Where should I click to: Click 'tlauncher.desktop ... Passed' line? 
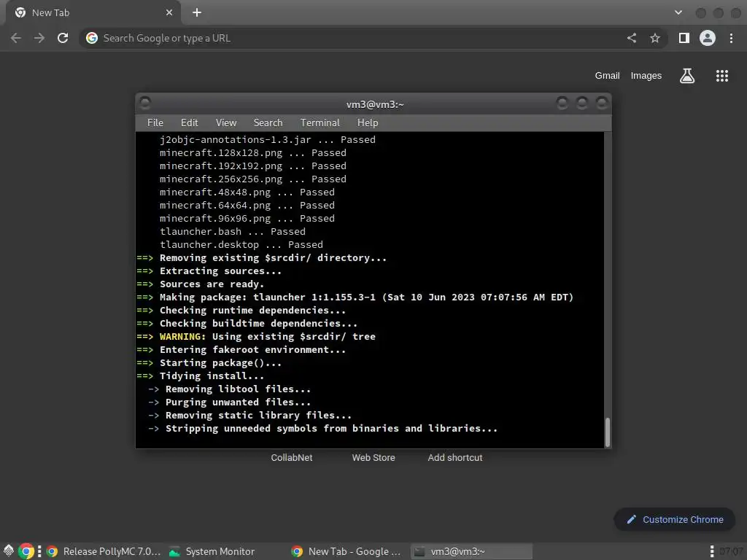coord(241,245)
